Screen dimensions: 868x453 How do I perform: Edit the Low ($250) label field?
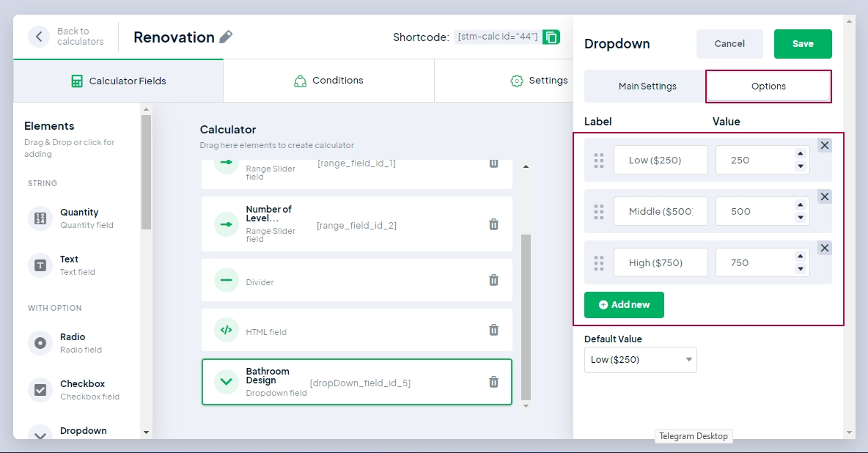(661, 160)
